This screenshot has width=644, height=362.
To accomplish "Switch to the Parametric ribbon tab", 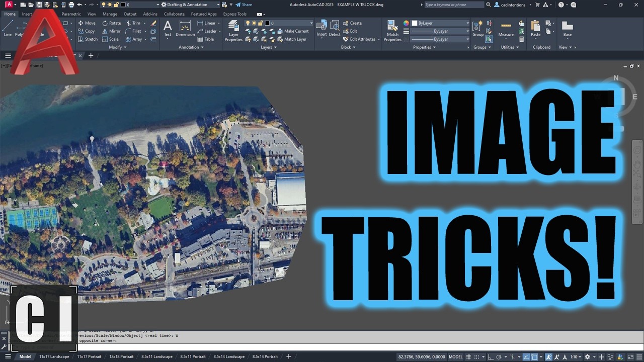I will point(71,14).
